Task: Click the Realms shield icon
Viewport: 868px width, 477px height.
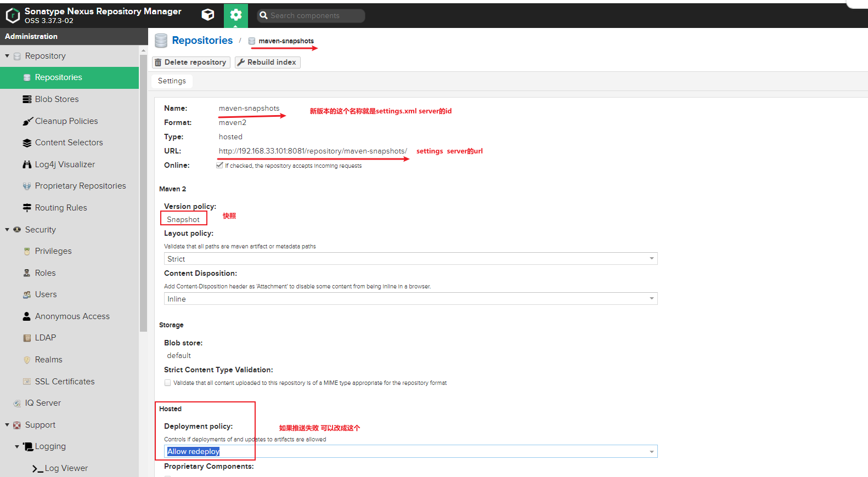Action: click(x=27, y=360)
